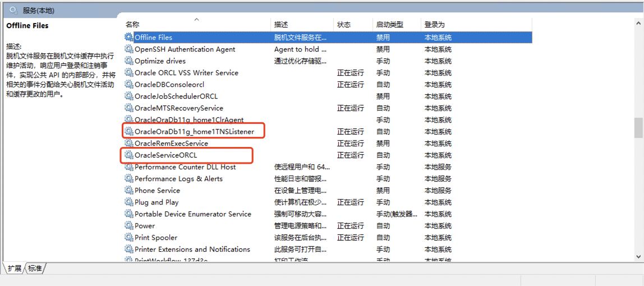Select the OracleMTSRecoveryService row

pos(178,108)
